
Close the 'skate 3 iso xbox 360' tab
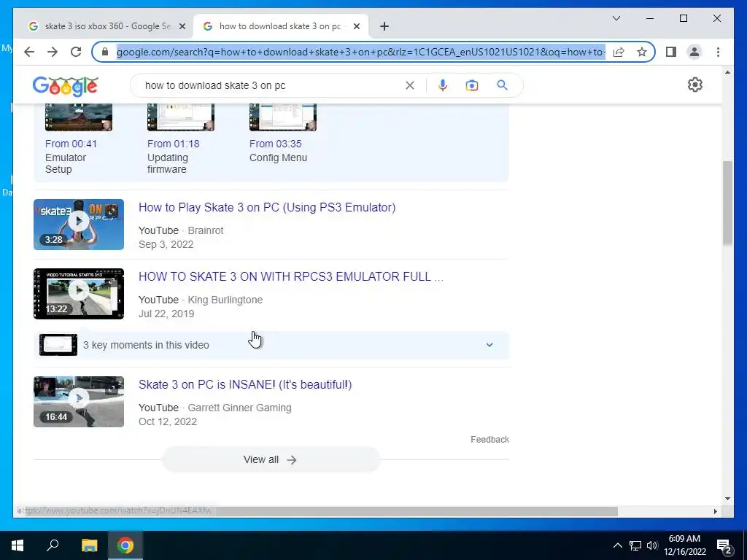tap(182, 26)
